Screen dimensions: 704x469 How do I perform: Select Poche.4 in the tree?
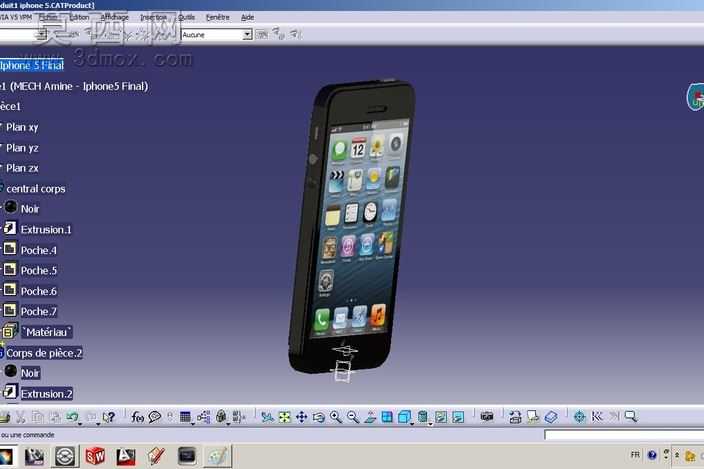click(x=39, y=250)
